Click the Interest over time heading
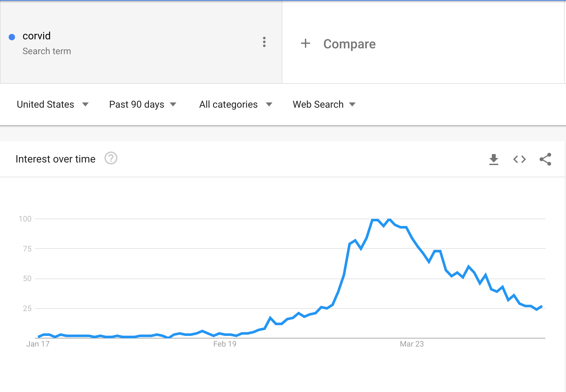The width and height of the screenshot is (566, 392). [x=55, y=159]
